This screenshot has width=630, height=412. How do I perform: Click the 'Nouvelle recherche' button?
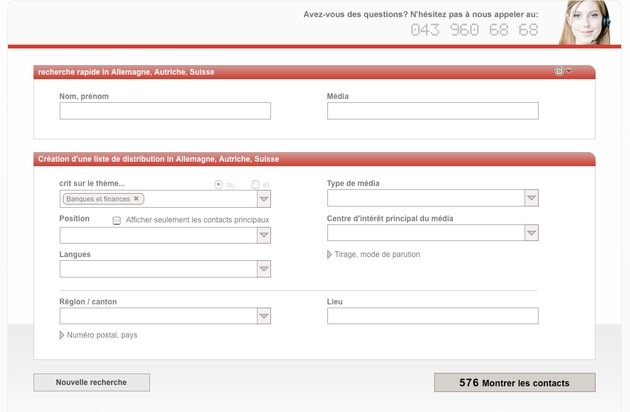coord(92,382)
